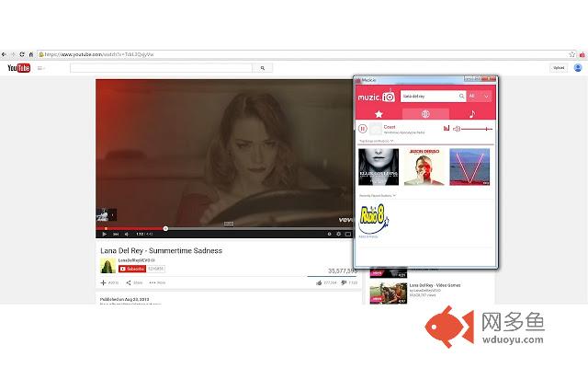Switch to the Favorites star tab
This screenshot has width=588, height=368.
click(379, 114)
